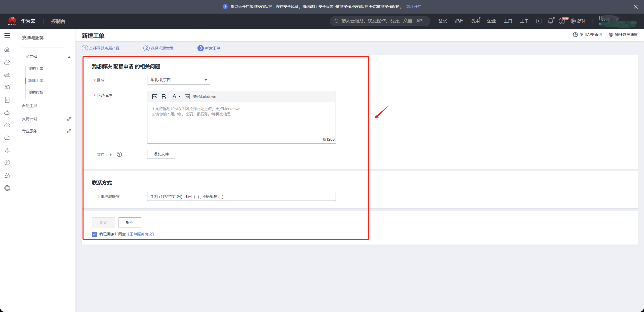Click the help question mark beside 文件上传
This screenshot has height=312, width=644.
click(119, 154)
